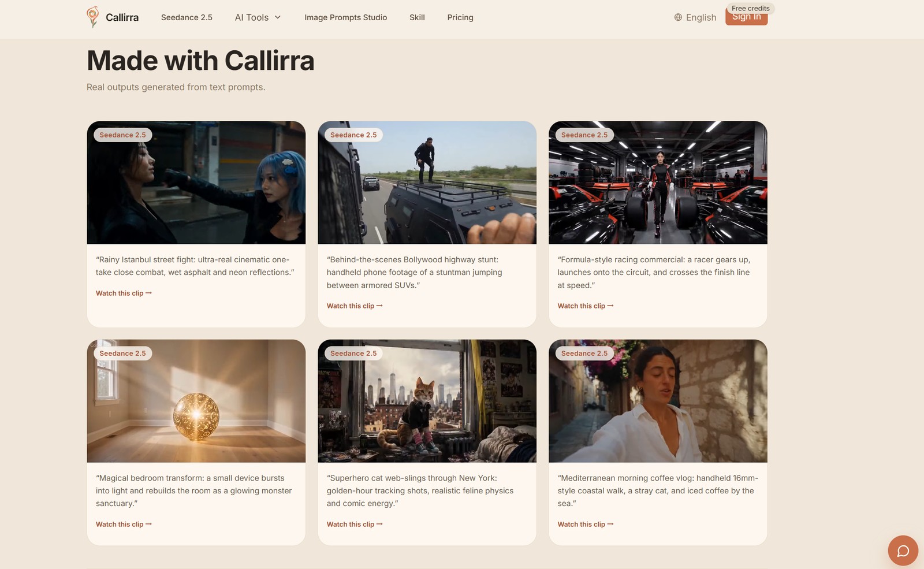Click the "Made with Callirra" heading
This screenshot has height=569, width=924.
tap(200, 61)
